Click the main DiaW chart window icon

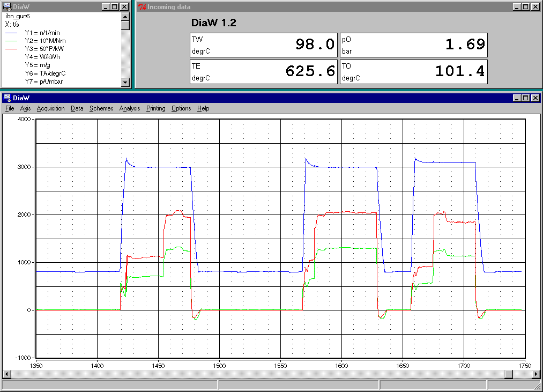[x=7, y=98]
